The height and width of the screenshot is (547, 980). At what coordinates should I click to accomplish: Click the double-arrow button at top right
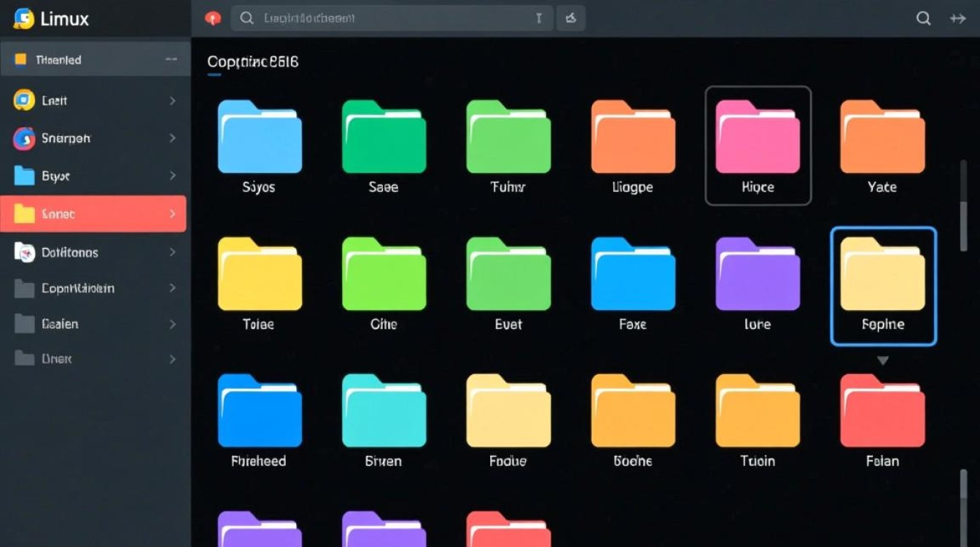[x=959, y=18]
